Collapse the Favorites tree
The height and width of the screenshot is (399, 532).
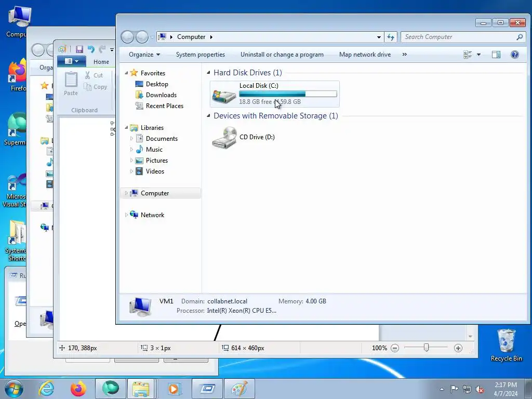[126, 73]
